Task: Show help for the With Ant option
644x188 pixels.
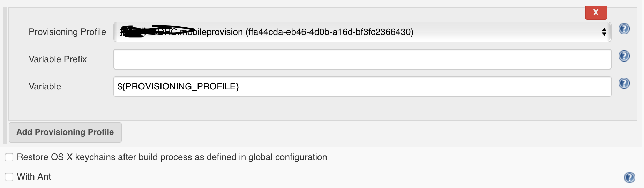Action: click(629, 178)
